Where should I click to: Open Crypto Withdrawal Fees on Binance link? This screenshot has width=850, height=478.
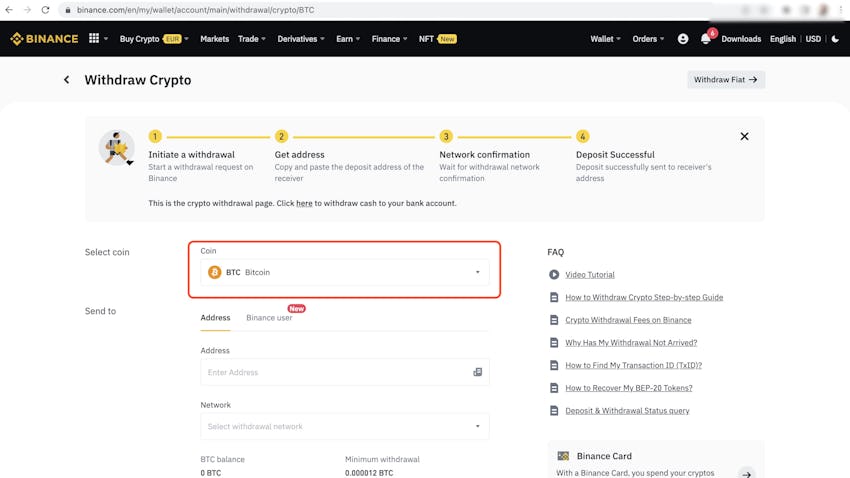click(x=628, y=320)
